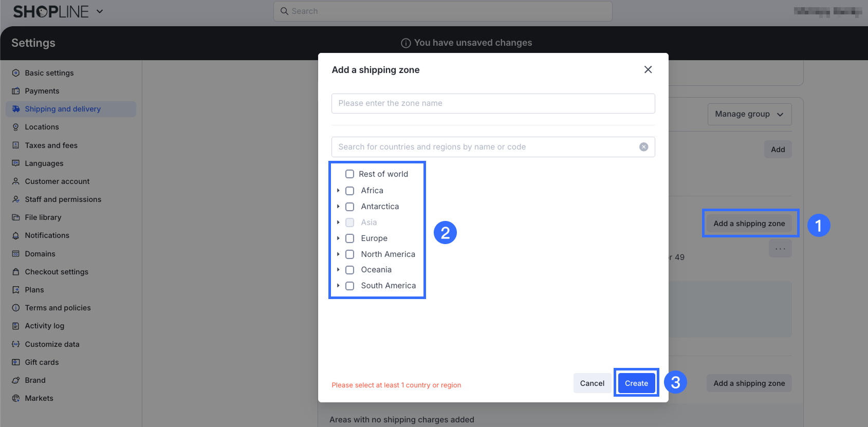Viewport: 868px width, 427px height.
Task: Go to Checkout settings page
Action: tap(57, 272)
